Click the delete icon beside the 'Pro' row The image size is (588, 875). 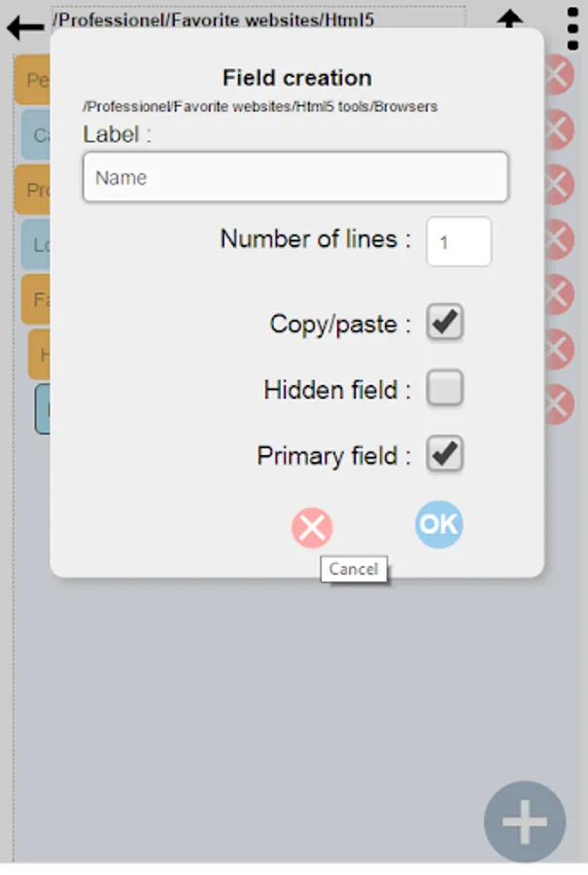coord(559,185)
